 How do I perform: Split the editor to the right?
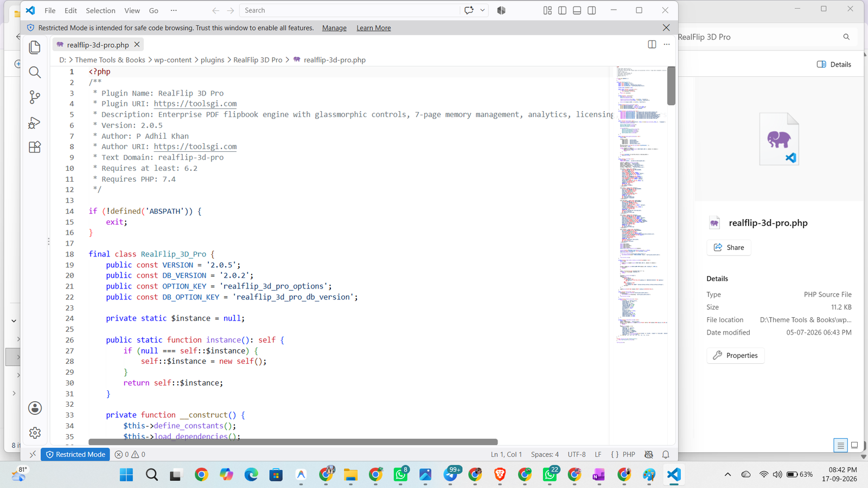(x=652, y=44)
